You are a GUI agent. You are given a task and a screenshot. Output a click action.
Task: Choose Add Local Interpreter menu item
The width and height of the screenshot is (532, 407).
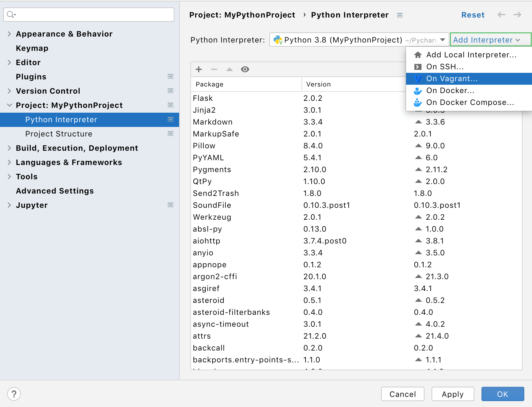tap(469, 55)
